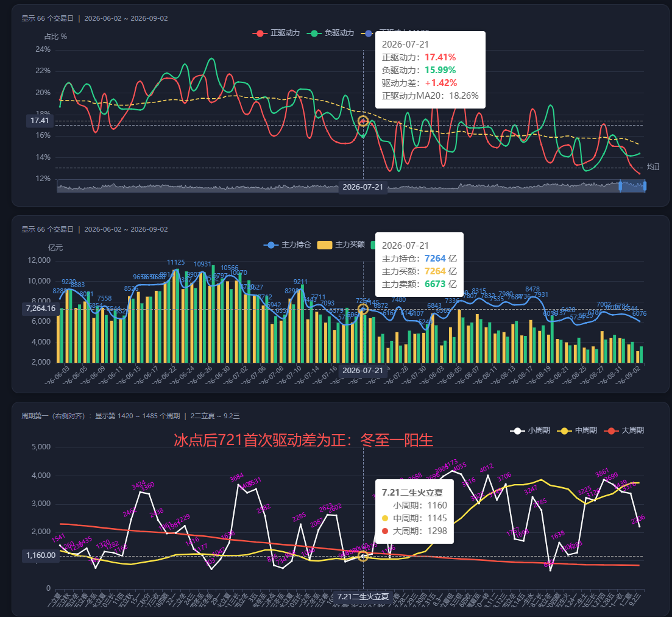Click the 7480 data label
Viewport: 672px width, 617px height.
click(398, 299)
